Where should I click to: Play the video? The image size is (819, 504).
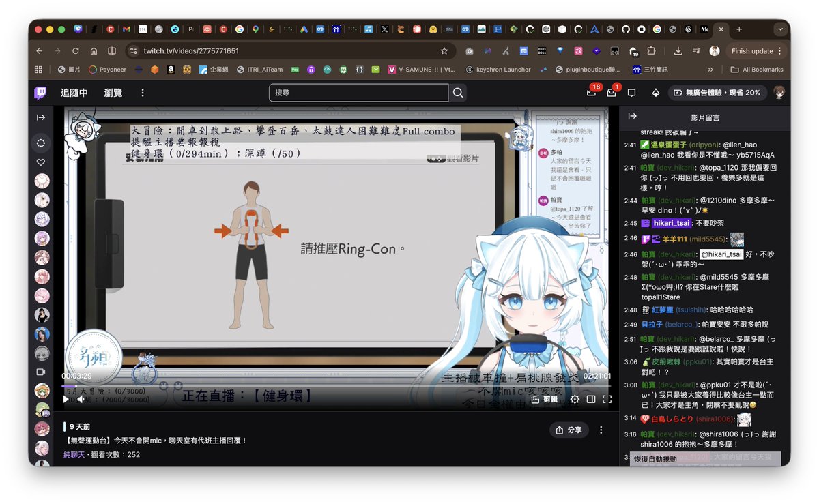[x=66, y=399]
